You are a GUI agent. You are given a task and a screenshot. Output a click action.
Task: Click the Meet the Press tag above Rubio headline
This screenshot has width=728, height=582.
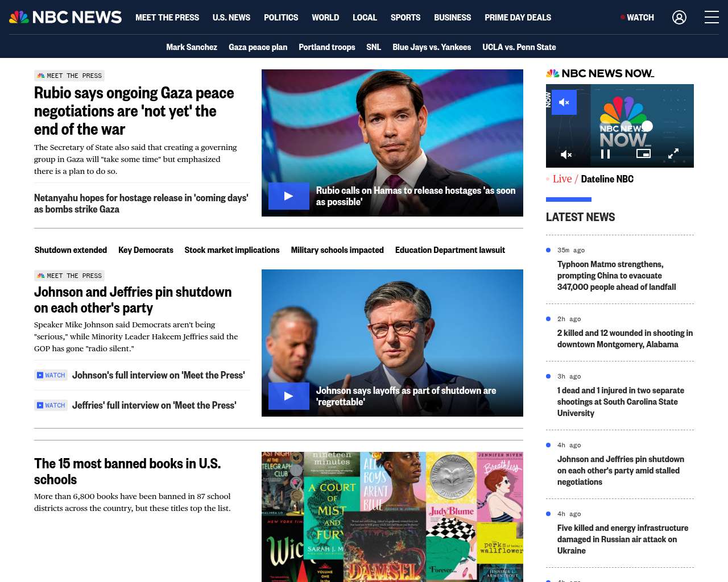point(69,76)
